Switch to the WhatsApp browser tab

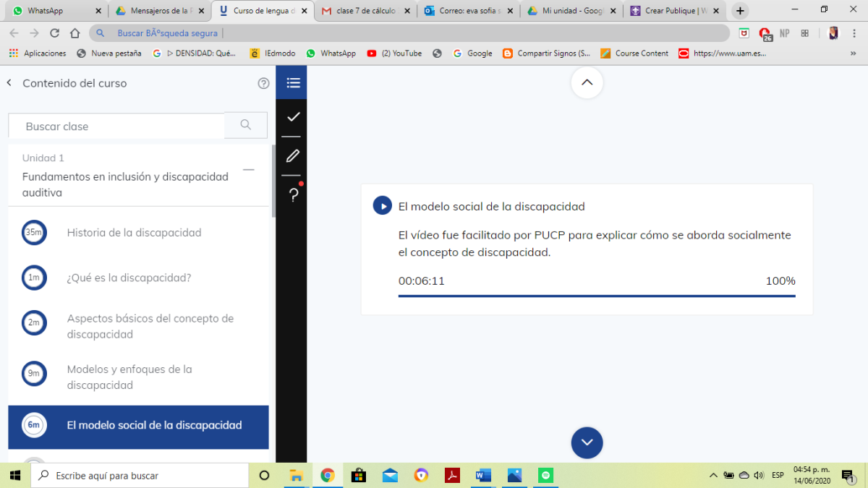(56, 11)
